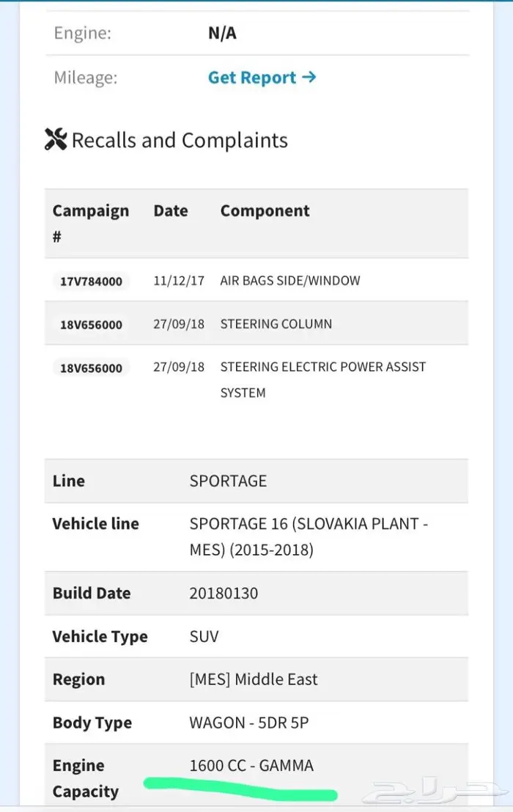Click the Vehicle Type SUV value
513x812 pixels.
tap(204, 636)
